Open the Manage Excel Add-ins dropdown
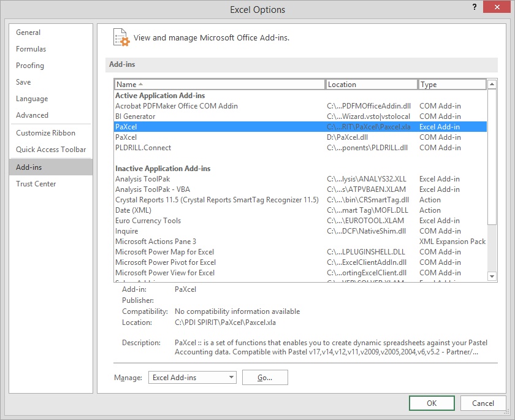The width and height of the screenshot is (515, 420). coord(192,377)
